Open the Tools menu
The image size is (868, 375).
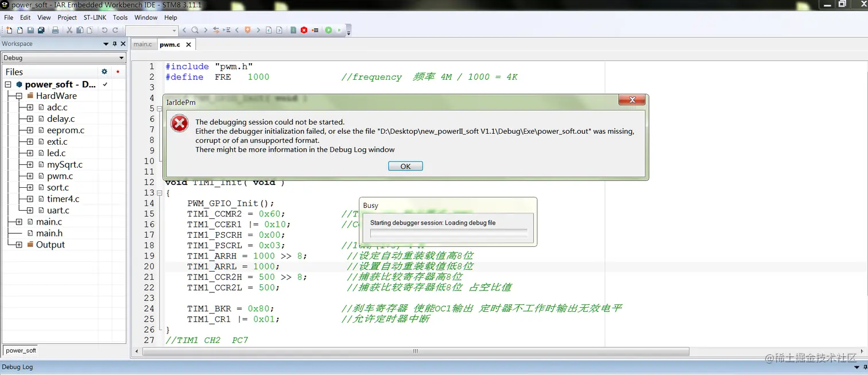coord(120,18)
